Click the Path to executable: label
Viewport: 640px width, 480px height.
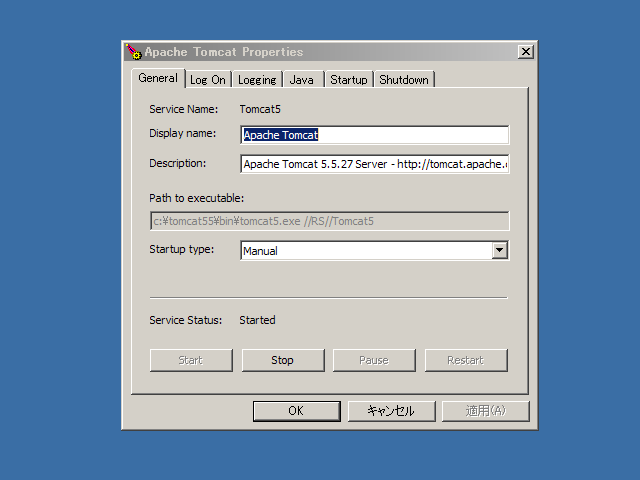pos(196,198)
